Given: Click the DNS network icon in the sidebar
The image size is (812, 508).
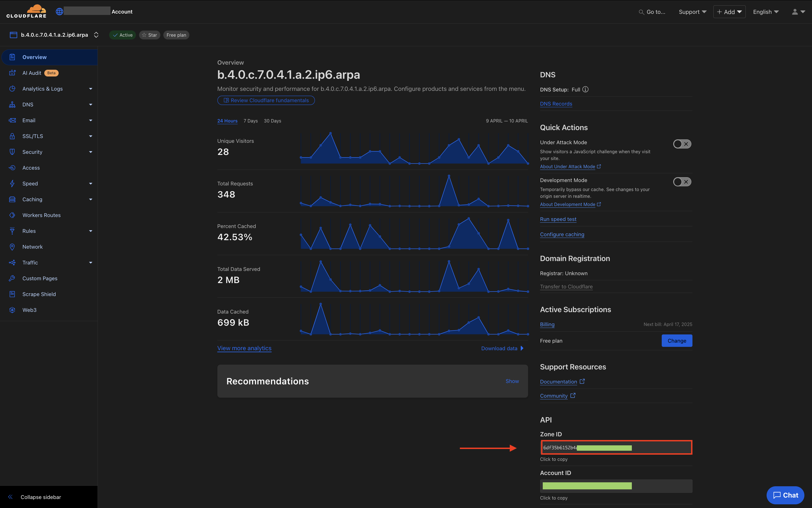Looking at the screenshot, I should 12,104.
